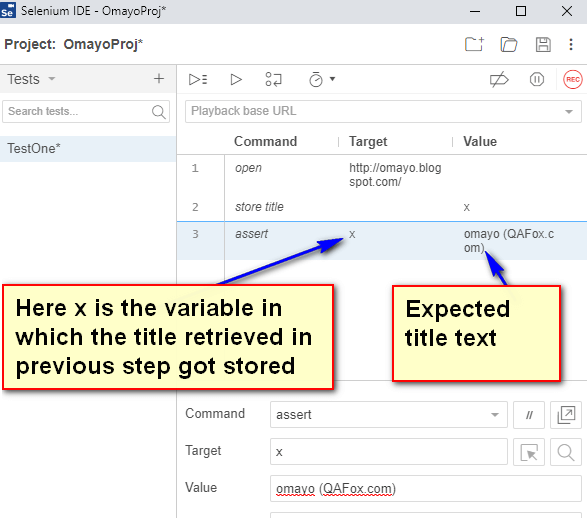Click select target in page icon
The height and width of the screenshot is (518, 587).
tap(529, 452)
